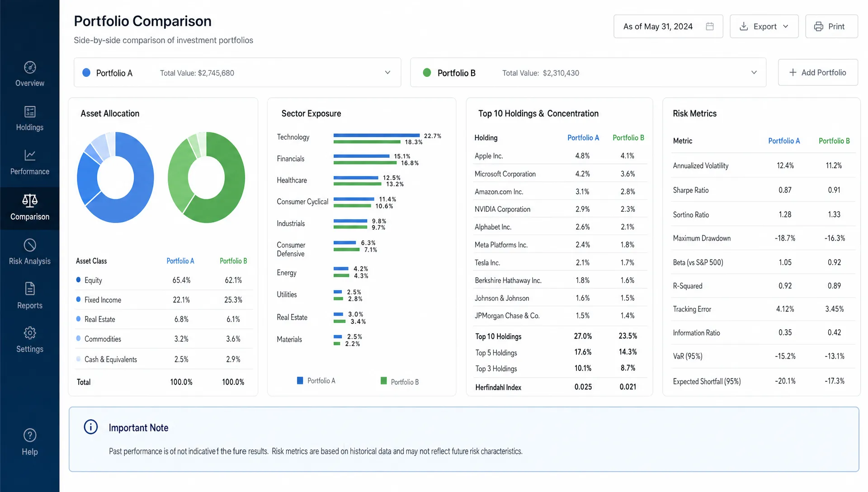This screenshot has height=492, width=868.
Task: Open the Settings gear icon
Action: (x=30, y=333)
